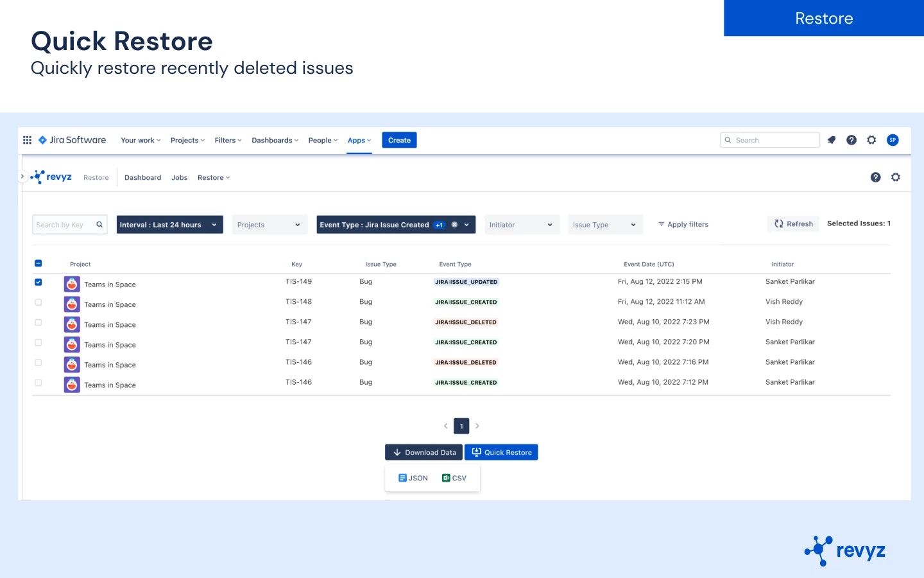Uncheck the TIS-149 row checkbox
The height and width of the screenshot is (578, 924).
[x=38, y=282]
